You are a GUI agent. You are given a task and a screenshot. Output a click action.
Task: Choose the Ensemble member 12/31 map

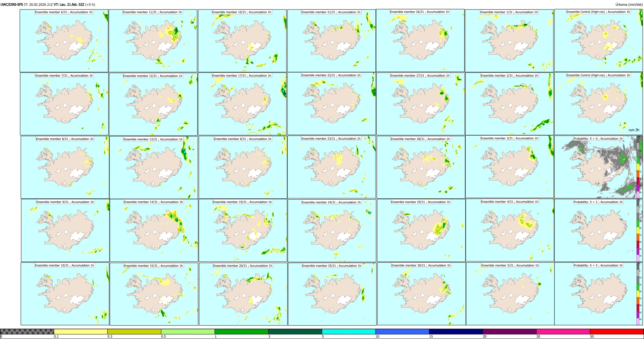(x=153, y=104)
